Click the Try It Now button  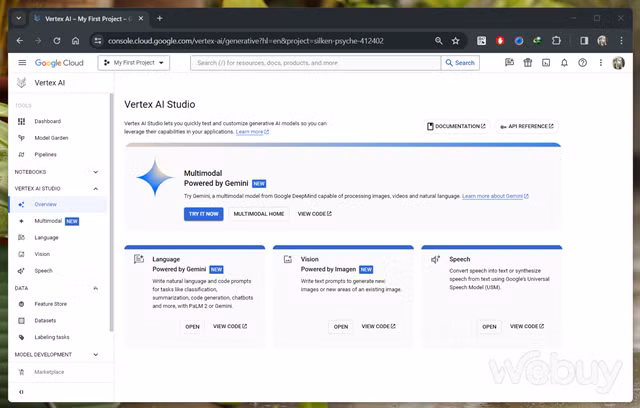[x=203, y=214]
